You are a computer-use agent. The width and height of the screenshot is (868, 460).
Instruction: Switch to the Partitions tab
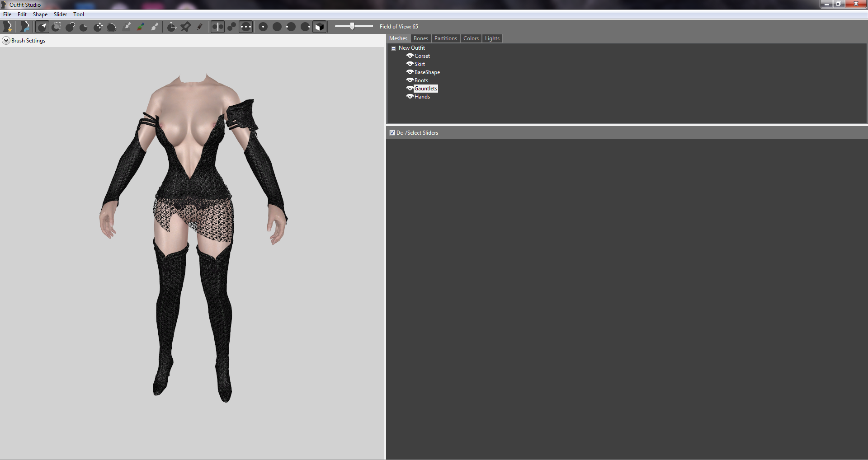(x=445, y=38)
